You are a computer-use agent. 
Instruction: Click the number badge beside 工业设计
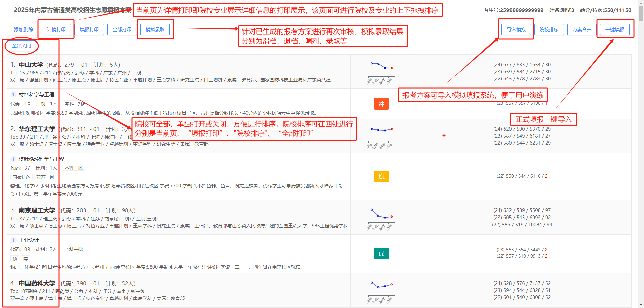tap(13, 240)
